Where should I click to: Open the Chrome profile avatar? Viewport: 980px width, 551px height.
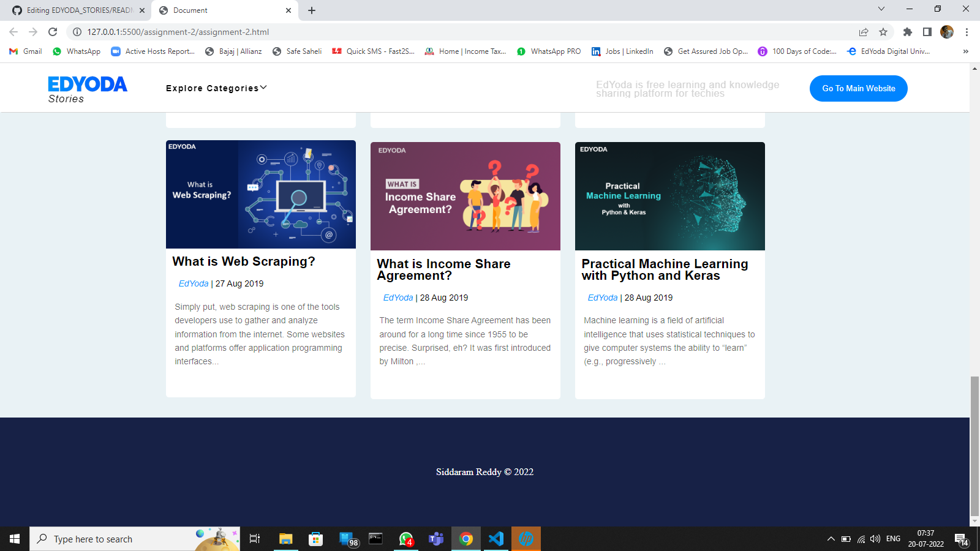coord(946,32)
